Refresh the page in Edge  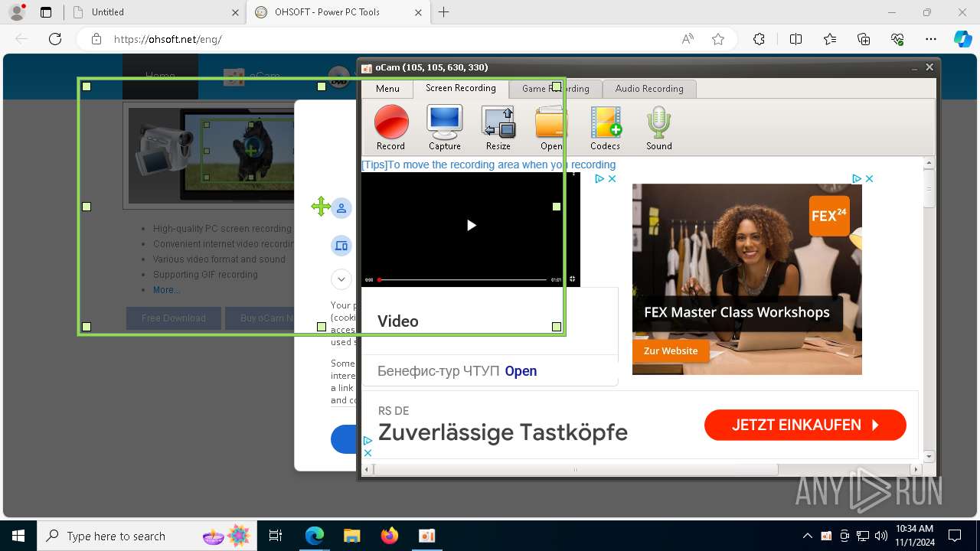click(55, 39)
